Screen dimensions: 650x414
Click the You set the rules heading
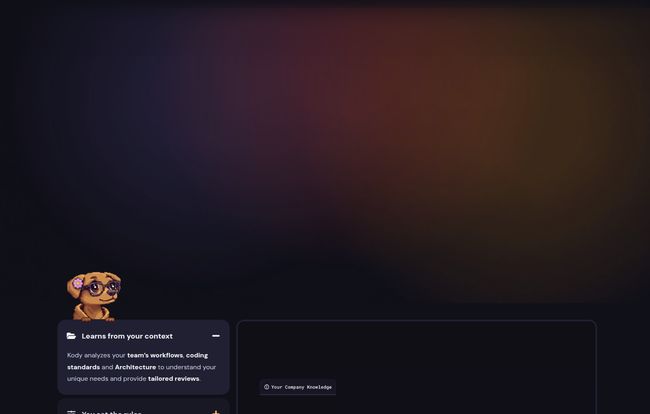click(x=112, y=412)
